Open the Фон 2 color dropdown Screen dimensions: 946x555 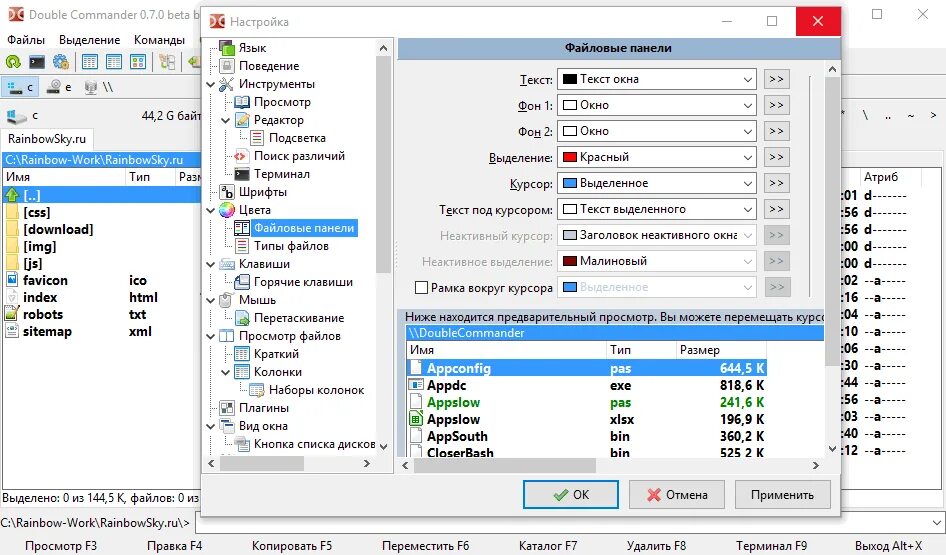(x=656, y=131)
